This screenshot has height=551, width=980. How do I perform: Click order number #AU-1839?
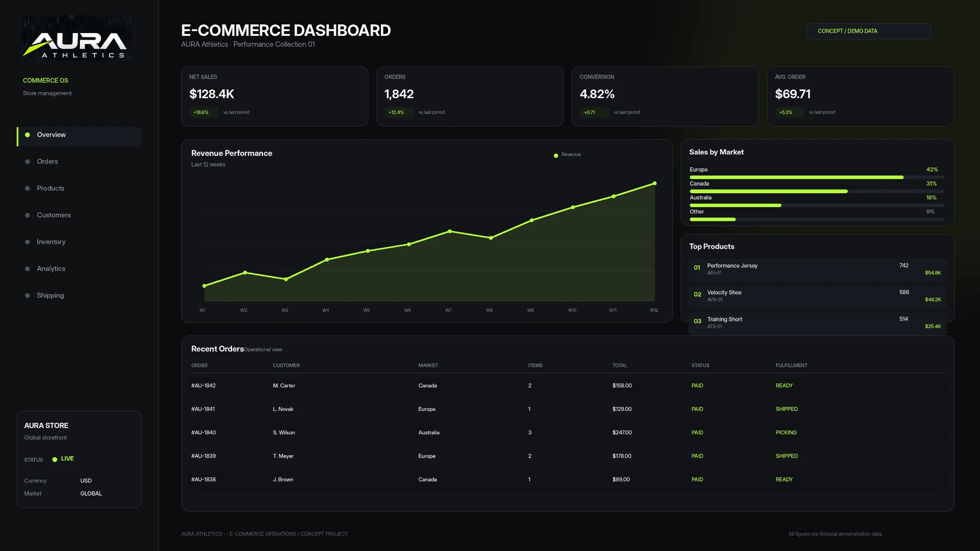pos(203,456)
